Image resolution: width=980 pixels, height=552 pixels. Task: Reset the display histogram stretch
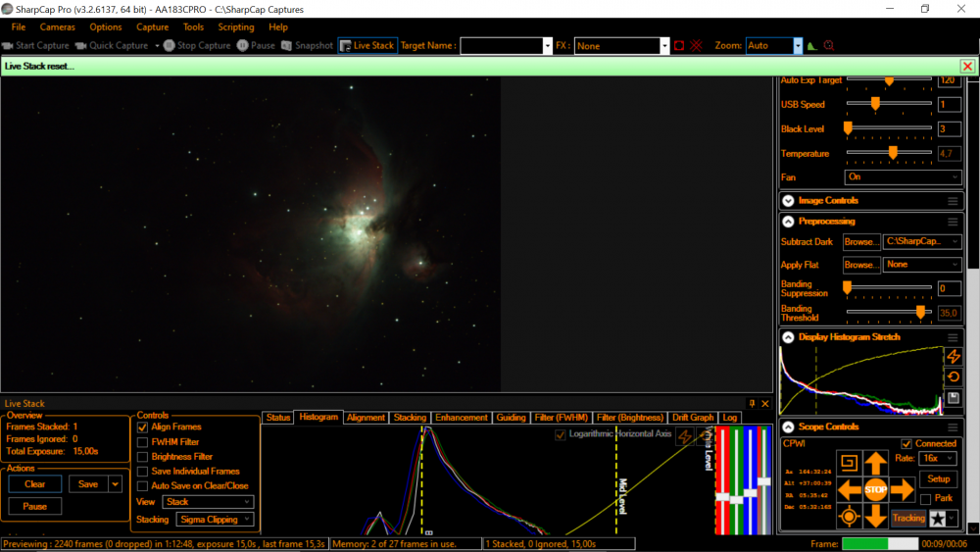coord(953,376)
